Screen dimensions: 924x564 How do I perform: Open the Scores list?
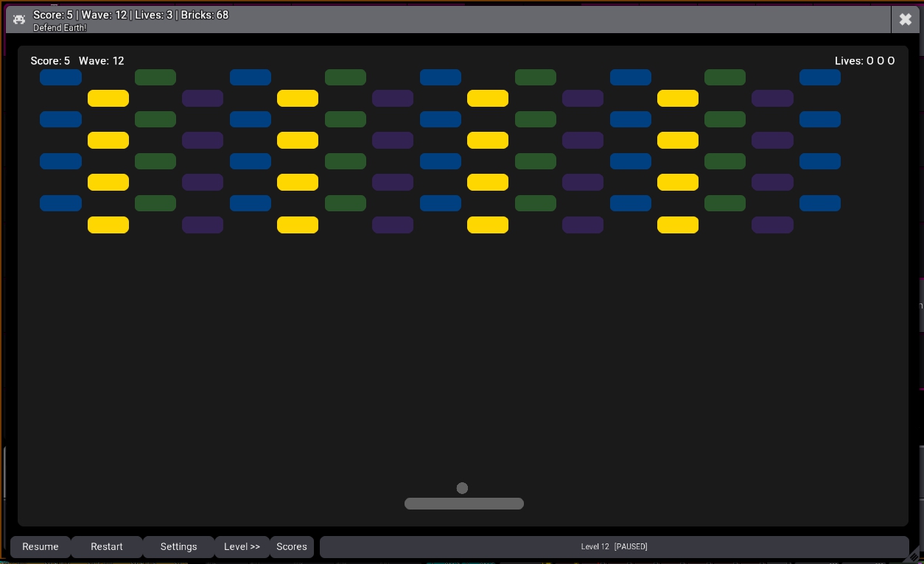pyautogui.click(x=292, y=547)
